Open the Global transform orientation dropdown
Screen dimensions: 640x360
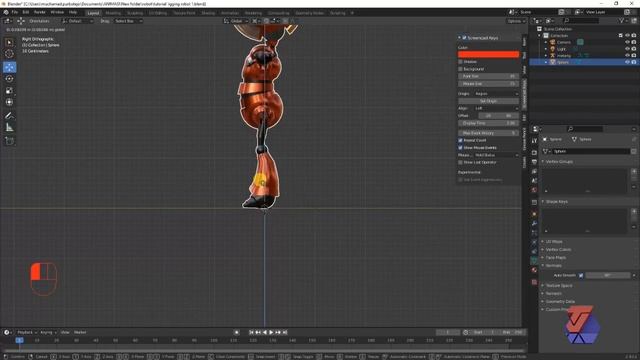point(236,21)
